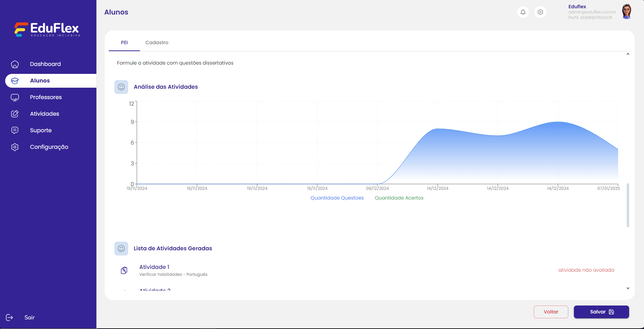644x329 pixels.
Task: Click the Suporte chat icon
Action: [x=15, y=130]
